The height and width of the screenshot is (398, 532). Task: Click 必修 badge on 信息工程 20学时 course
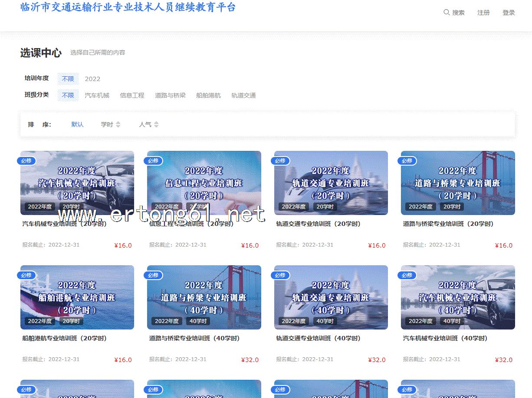pyautogui.click(x=153, y=161)
